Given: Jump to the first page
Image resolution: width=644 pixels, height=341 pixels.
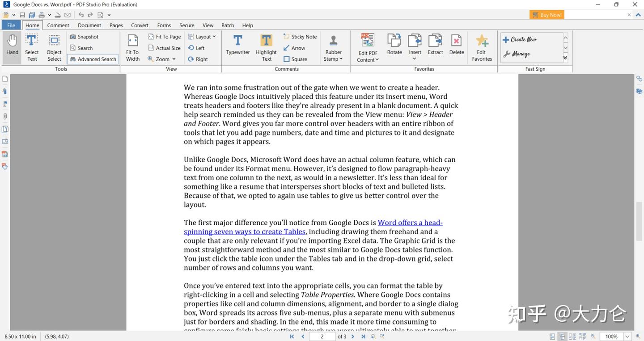Looking at the screenshot, I should (x=292, y=337).
